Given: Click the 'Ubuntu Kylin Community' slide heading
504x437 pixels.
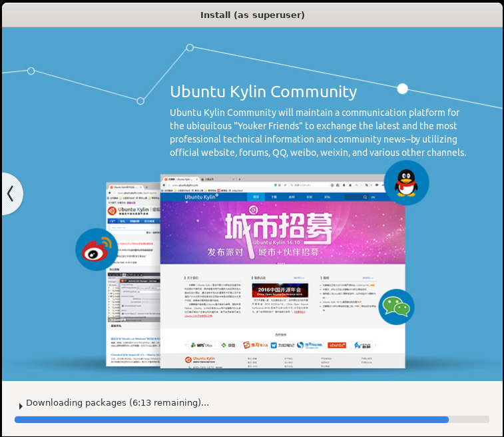Looking at the screenshot, I should coord(263,92).
